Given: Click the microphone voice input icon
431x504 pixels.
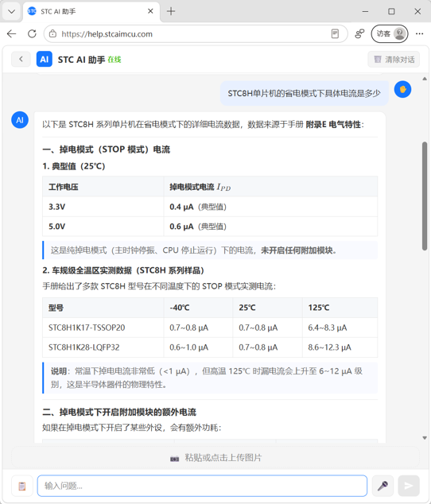Looking at the screenshot, I should pyautogui.click(x=382, y=486).
